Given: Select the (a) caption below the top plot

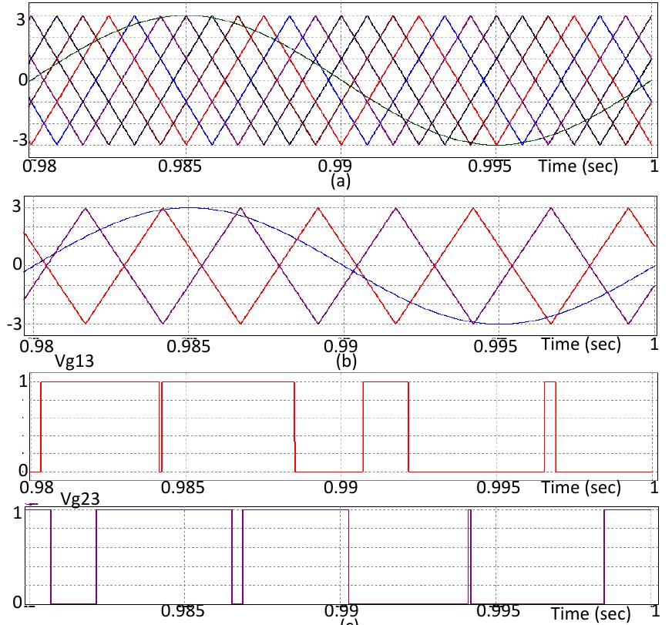Looking at the screenshot, I should pos(340,180).
